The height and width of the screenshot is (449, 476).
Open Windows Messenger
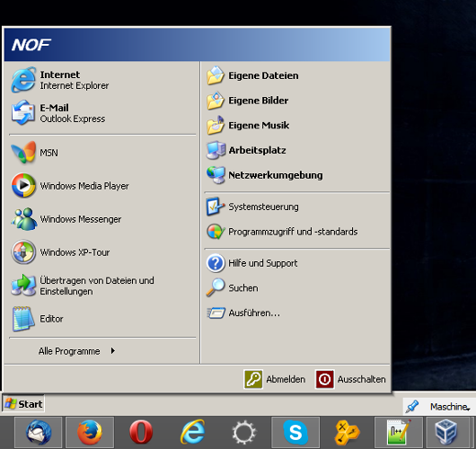[101, 219]
